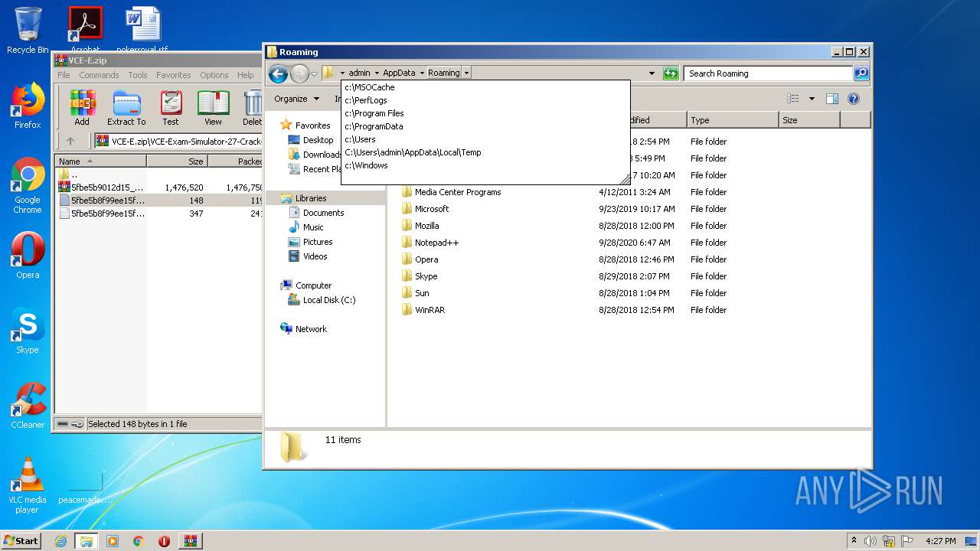Open WinRAR Tools menu
The image size is (980, 551).
click(138, 75)
